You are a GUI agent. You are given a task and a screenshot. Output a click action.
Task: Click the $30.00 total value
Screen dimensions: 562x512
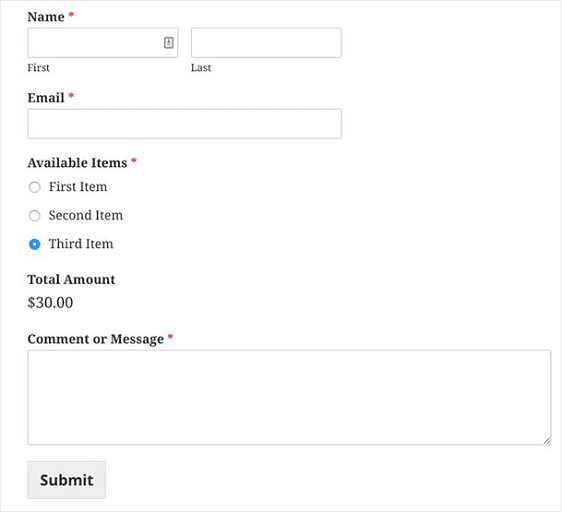click(x=50, y=303)
